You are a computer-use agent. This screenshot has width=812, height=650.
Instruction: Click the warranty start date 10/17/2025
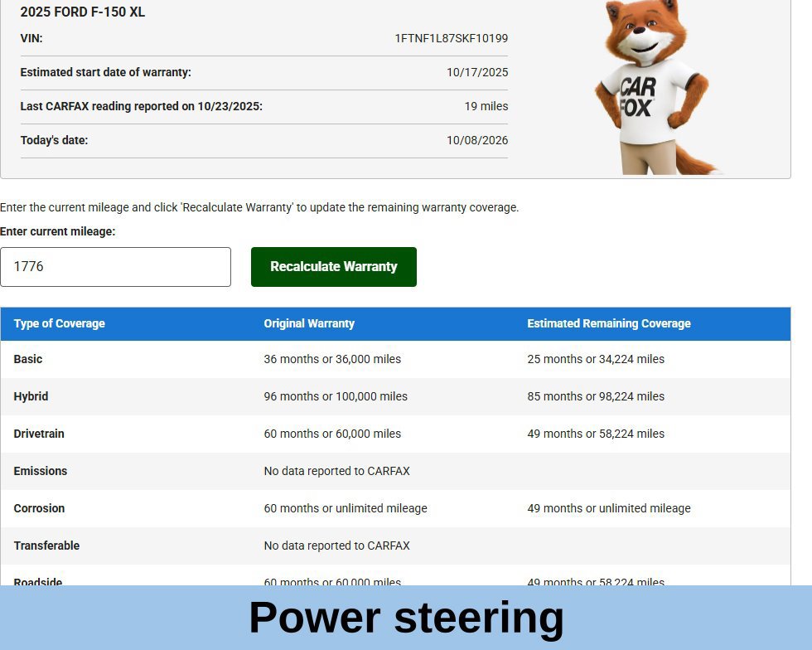477,72
